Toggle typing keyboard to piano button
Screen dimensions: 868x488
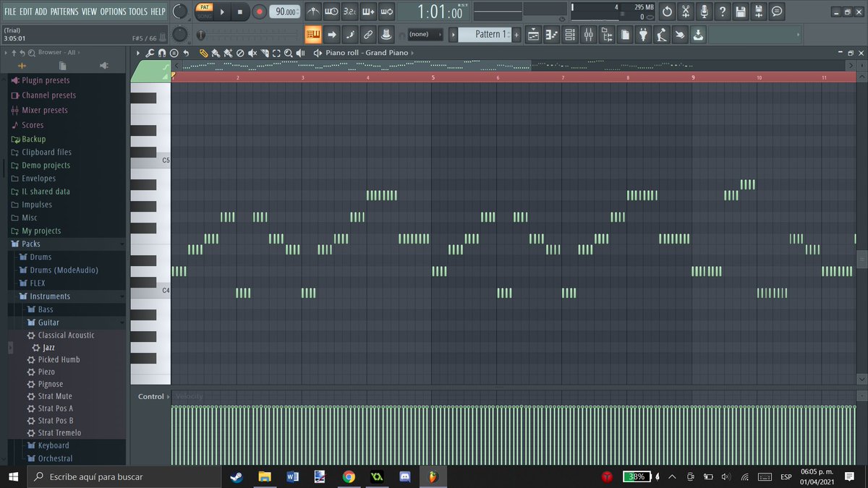[x=313, y=34]
